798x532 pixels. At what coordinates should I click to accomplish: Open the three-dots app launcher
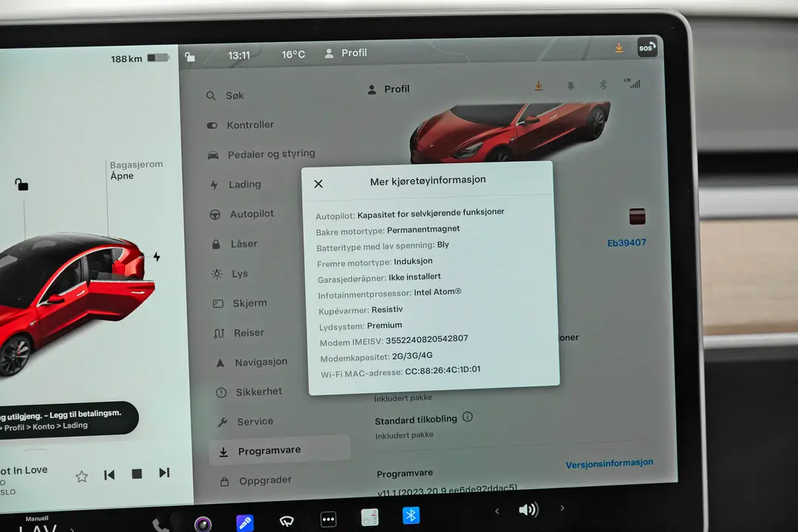(328, 519)
